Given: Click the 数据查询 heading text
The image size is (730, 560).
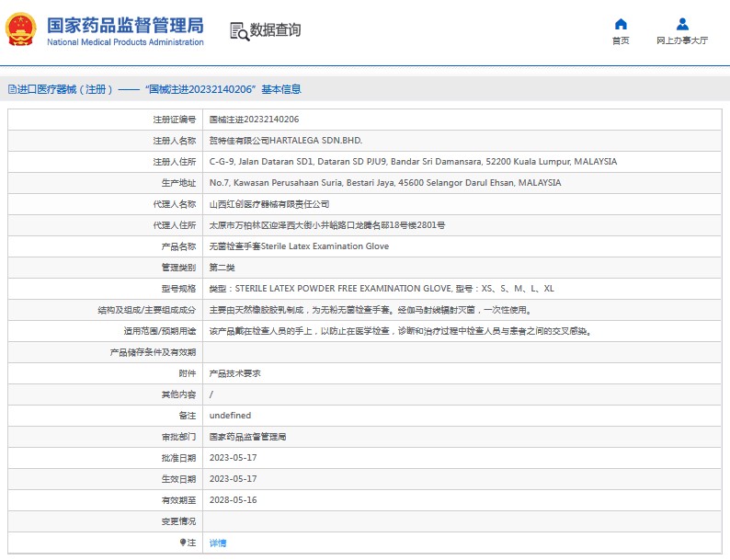Looking at the screenshot, I should click(x=275, y=30).
